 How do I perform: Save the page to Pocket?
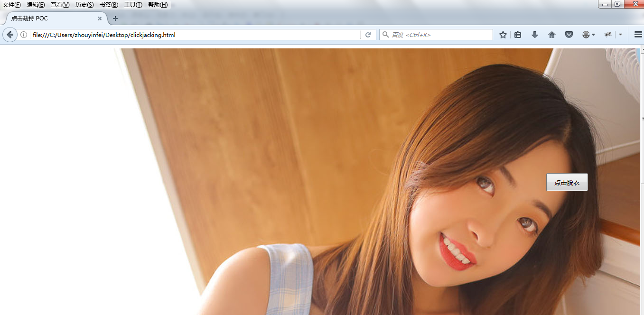click(x=569, y=35)
